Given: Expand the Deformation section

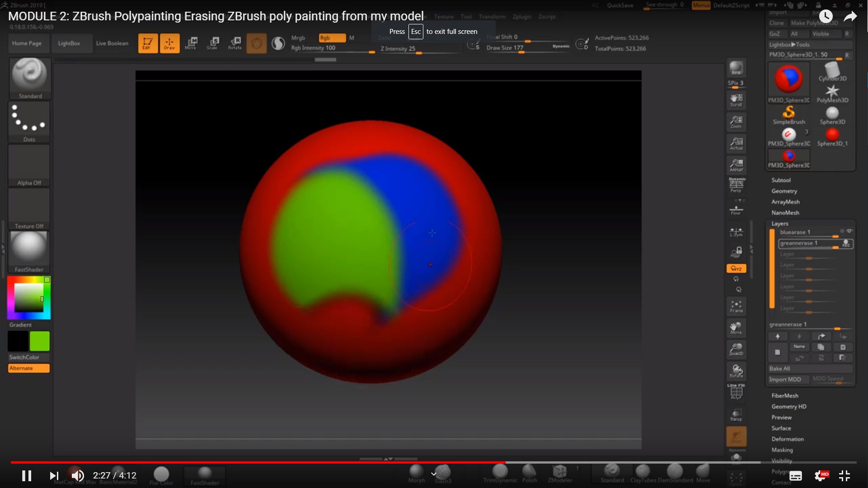Looking at the screenshot, I should [x=788, y=439].
